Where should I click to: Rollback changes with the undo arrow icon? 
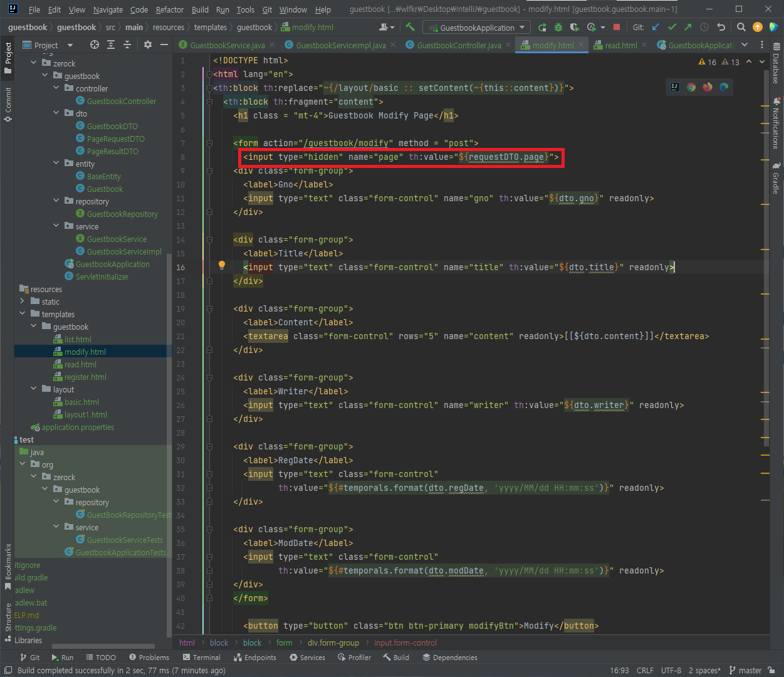721,27
